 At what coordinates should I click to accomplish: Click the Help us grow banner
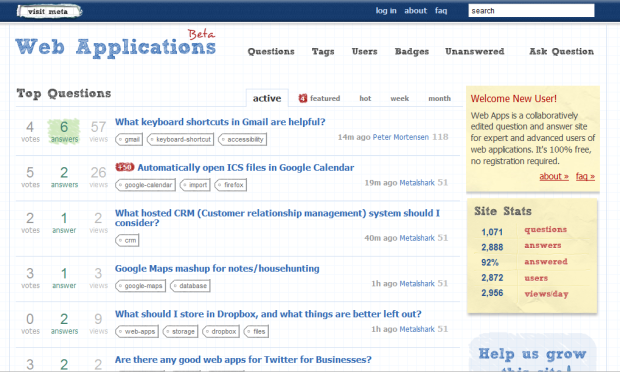click(x=532, y=352)
